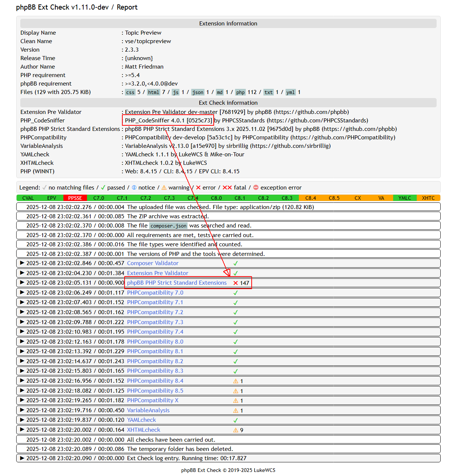
Task: Jump to the red PPSSE status segment
Action: click(x=75, y=198)
